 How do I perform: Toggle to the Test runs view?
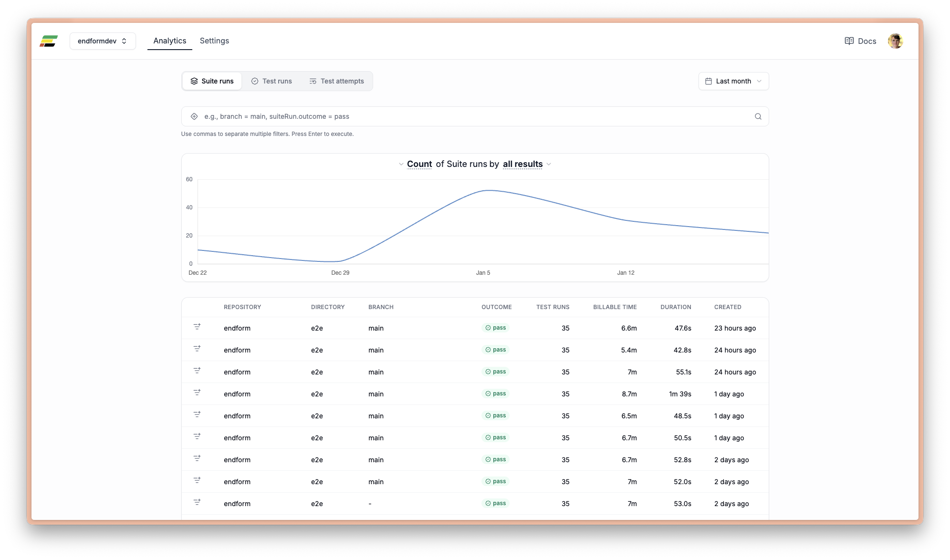(271, 81)
